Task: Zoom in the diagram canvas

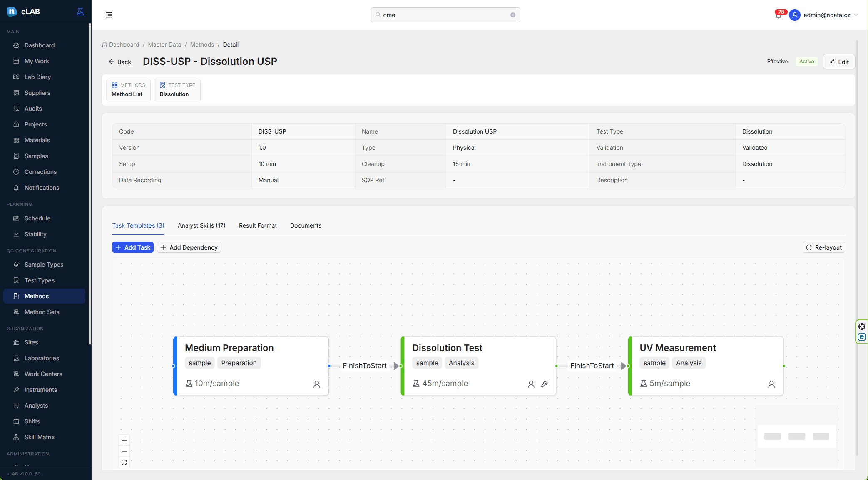Action: coord(124,440)
